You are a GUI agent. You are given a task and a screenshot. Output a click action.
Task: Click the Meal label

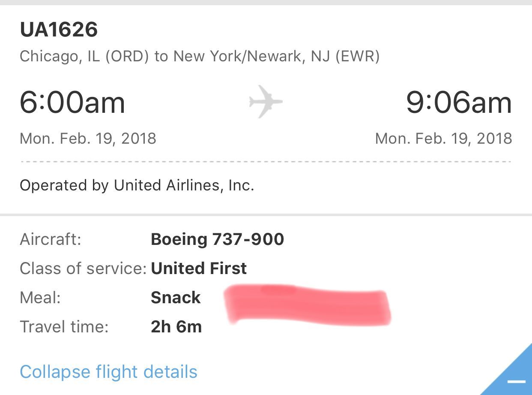[40, 298]
